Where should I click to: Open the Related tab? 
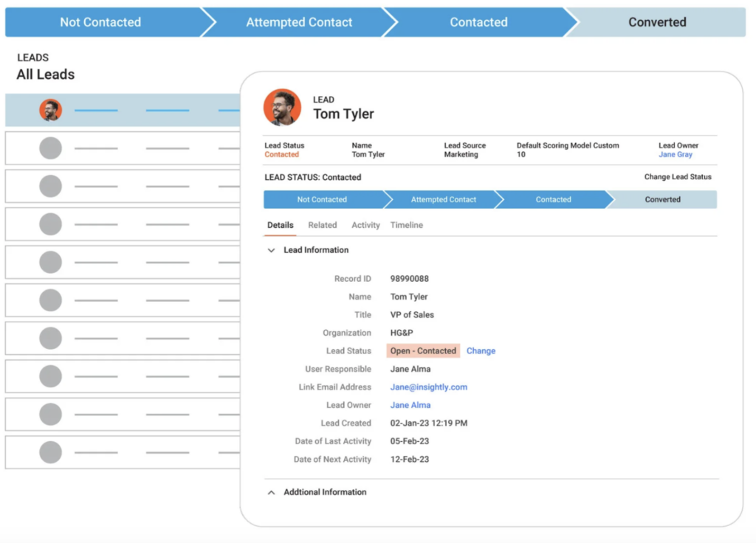coord(322,225)
